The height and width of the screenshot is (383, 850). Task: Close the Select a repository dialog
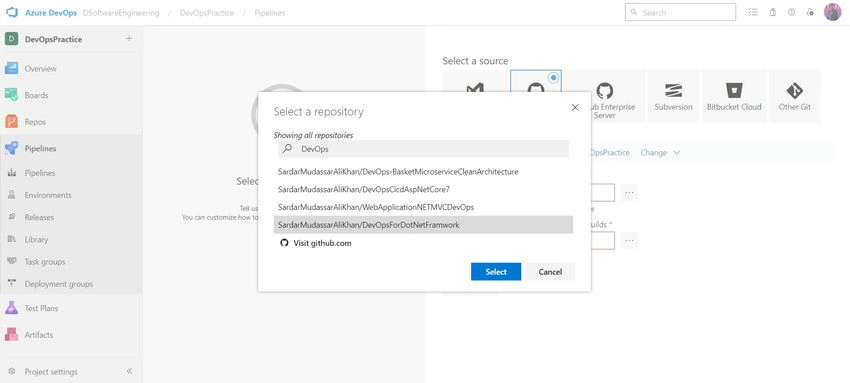pos(575,108)
